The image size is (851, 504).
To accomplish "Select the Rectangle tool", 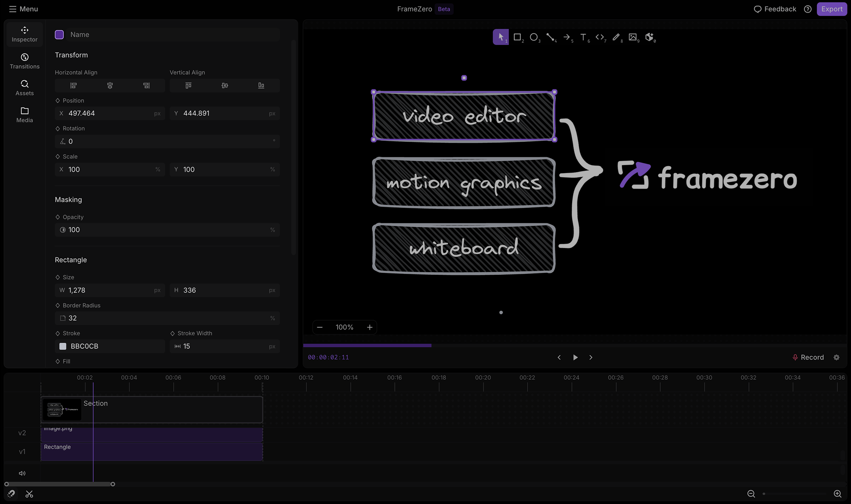I will click(518, 37).
